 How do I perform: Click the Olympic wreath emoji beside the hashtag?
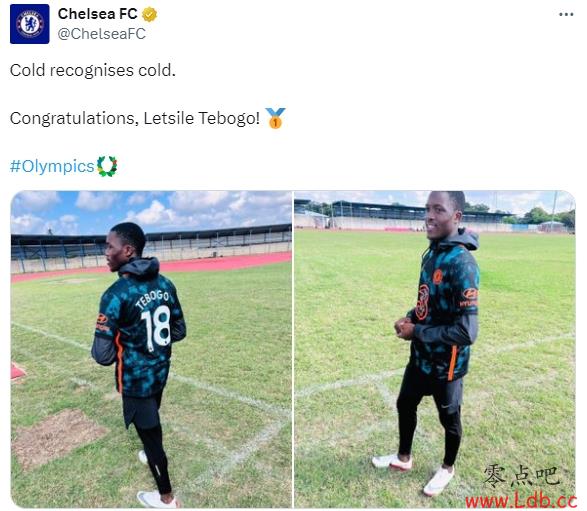point(107,166)
